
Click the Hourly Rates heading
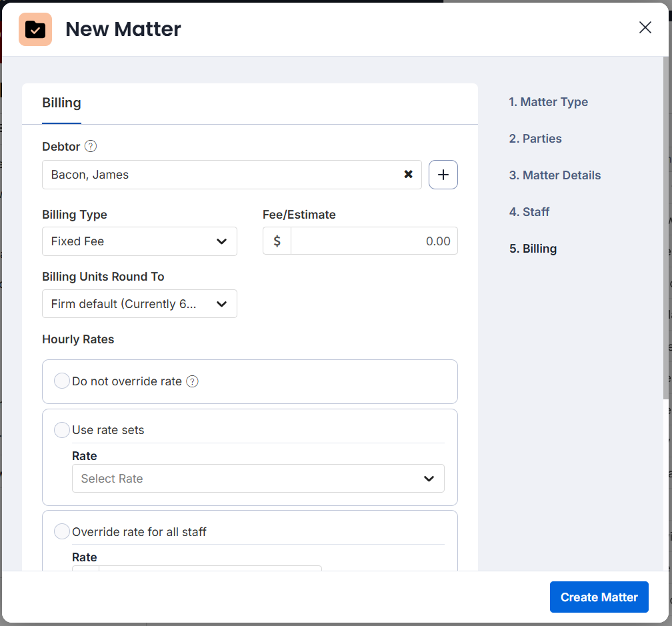tap(78, 339)
